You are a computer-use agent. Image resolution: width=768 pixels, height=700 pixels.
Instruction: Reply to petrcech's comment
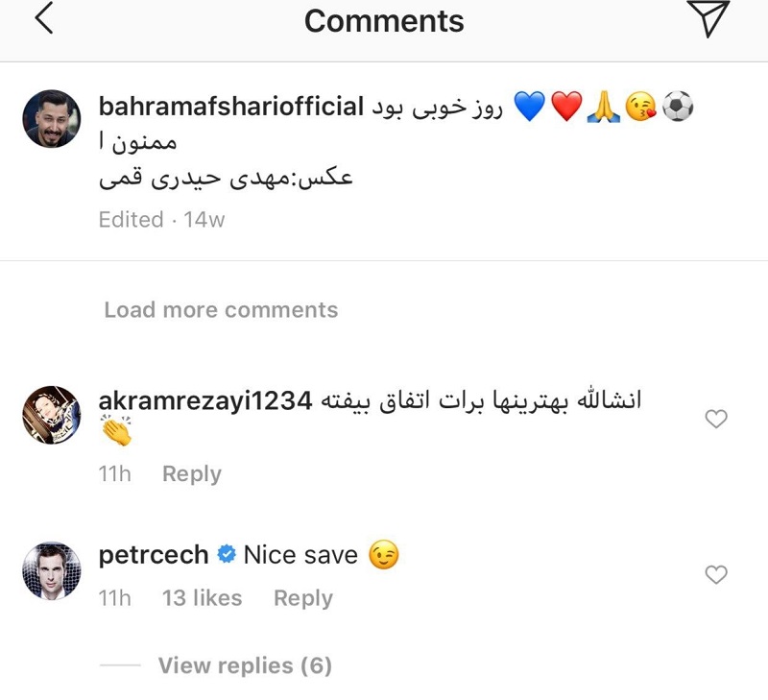click(x=303, y=598)
